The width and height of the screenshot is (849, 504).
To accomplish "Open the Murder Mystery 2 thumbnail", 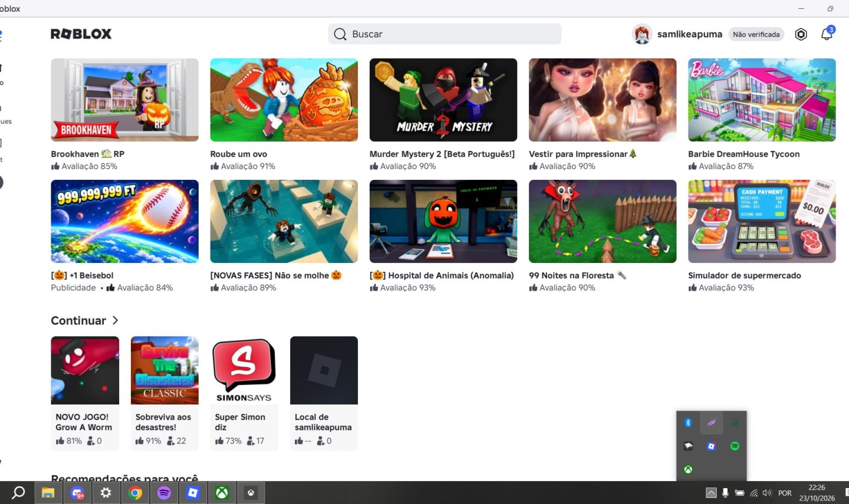I will click(443, 100).
